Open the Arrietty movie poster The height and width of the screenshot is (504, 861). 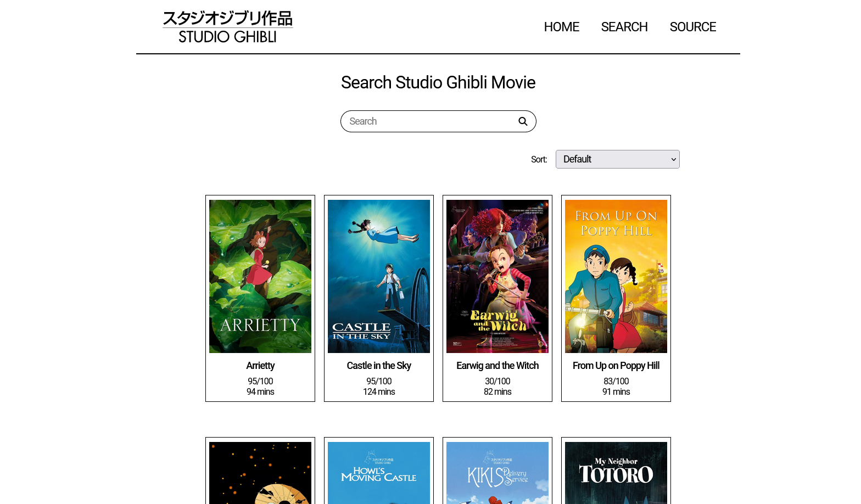click(260, 276)
